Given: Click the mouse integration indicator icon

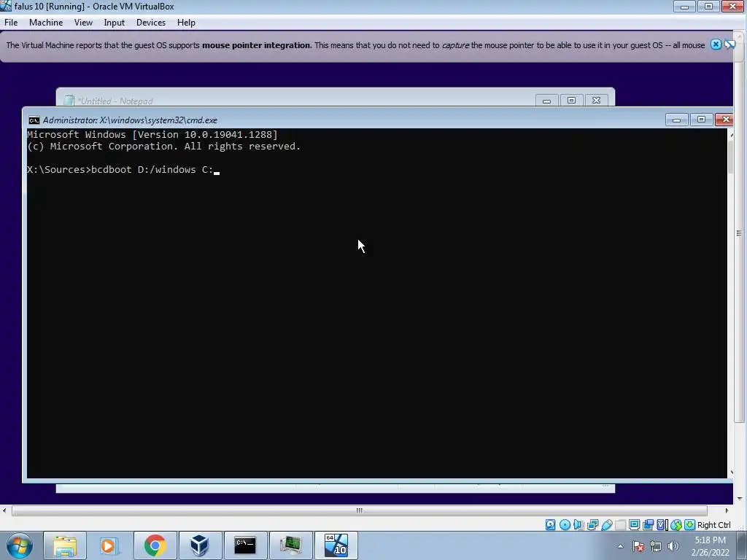Looking at the screenshot, I should [x=676, y=525].
